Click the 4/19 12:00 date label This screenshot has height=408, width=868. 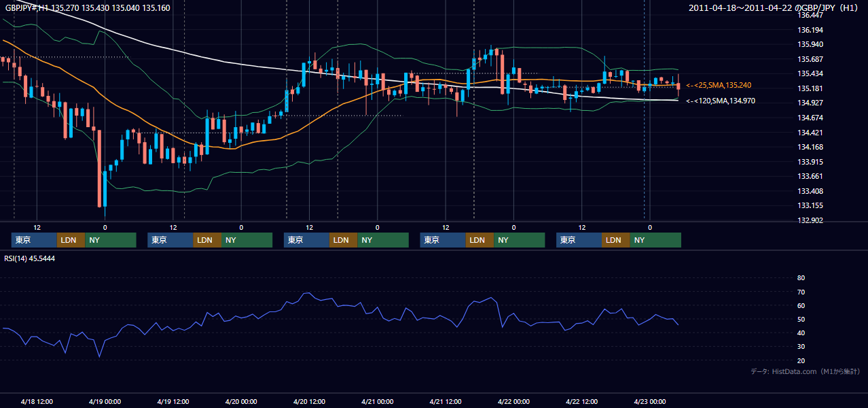coord(173,401)
